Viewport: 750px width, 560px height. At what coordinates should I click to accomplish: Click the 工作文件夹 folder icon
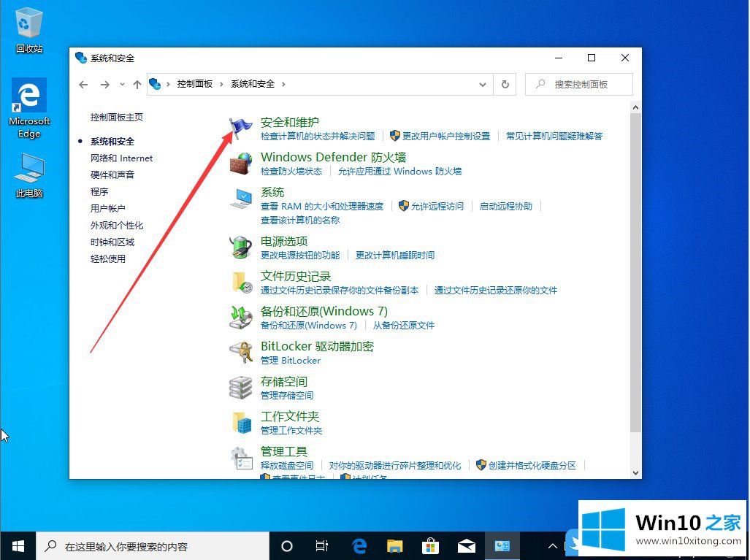pyautogui.click(x=242, y=422)
